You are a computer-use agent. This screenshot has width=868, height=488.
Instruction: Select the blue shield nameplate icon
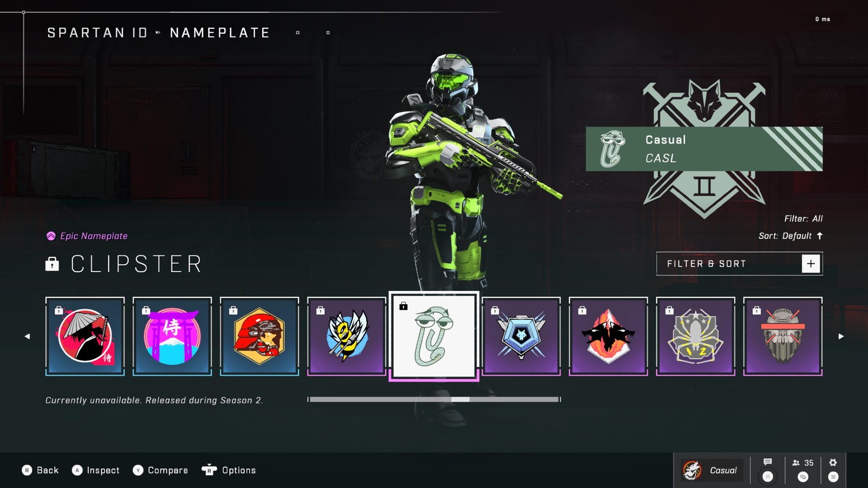tap(521, 336)
